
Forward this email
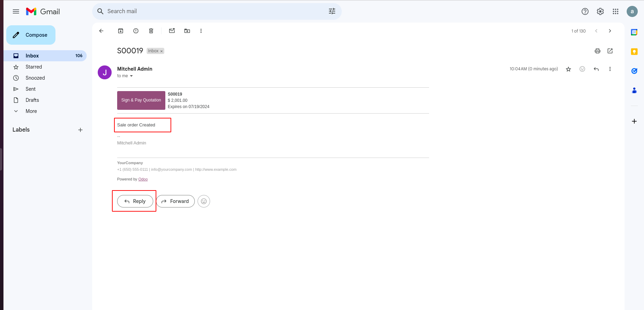175,201
